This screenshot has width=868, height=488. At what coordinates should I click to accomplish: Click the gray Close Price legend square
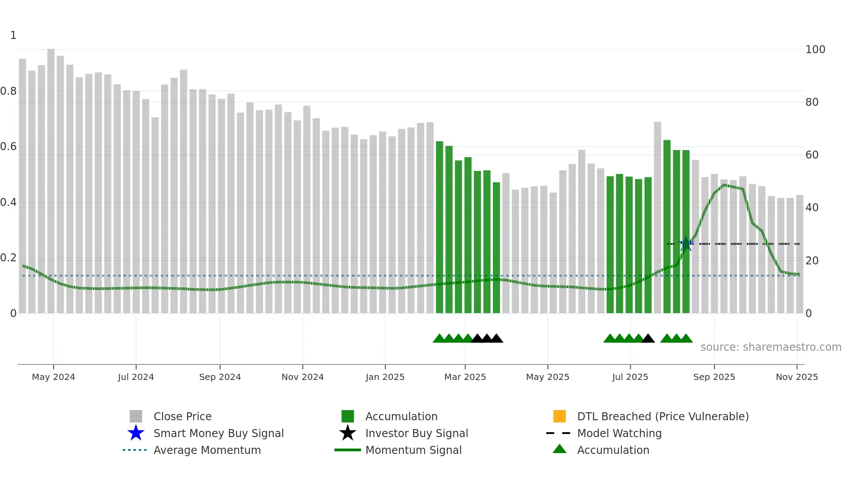coord(136,416)
